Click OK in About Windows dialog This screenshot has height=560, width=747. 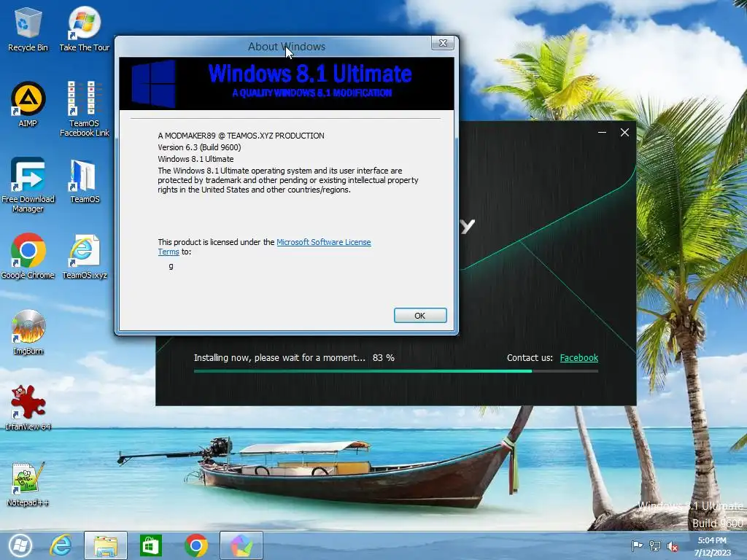point(420,315)
